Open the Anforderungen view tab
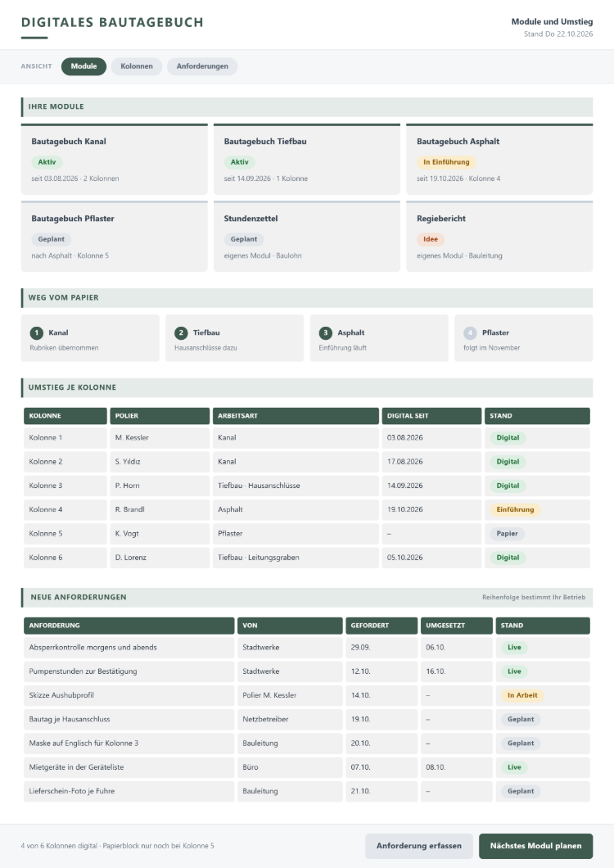 202,66
